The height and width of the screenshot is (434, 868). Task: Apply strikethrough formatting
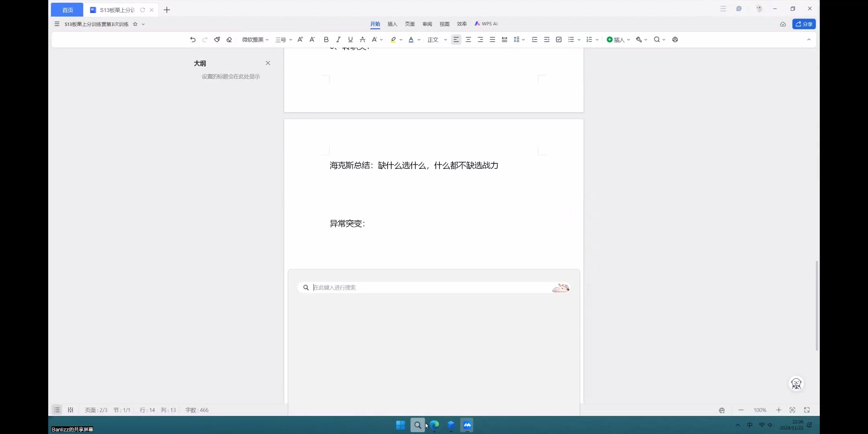click(x=362, y=39)
